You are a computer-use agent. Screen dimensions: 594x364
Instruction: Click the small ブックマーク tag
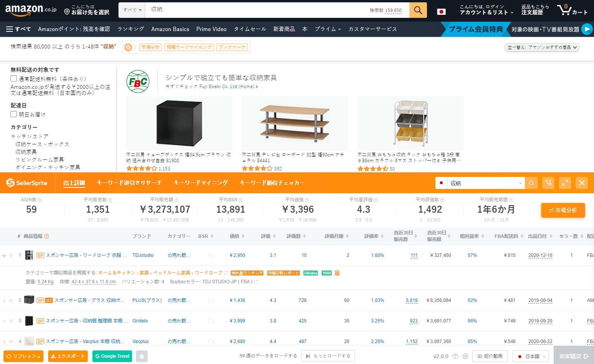(232, 47)
